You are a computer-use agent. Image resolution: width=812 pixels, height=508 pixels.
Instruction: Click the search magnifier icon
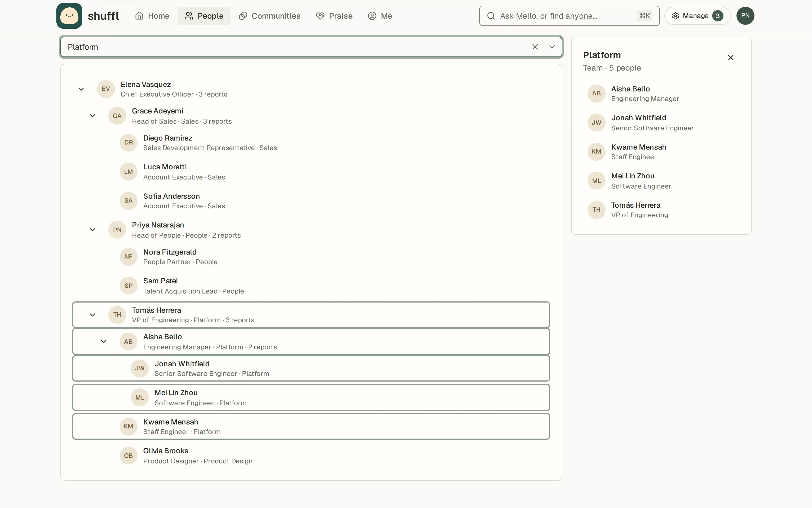(491, 16)
